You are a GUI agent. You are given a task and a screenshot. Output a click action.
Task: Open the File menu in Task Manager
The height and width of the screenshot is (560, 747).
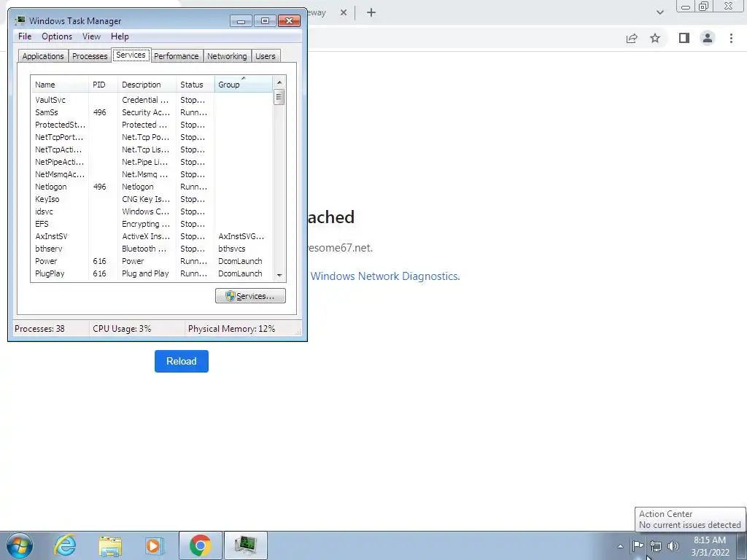tap(25, 36)
